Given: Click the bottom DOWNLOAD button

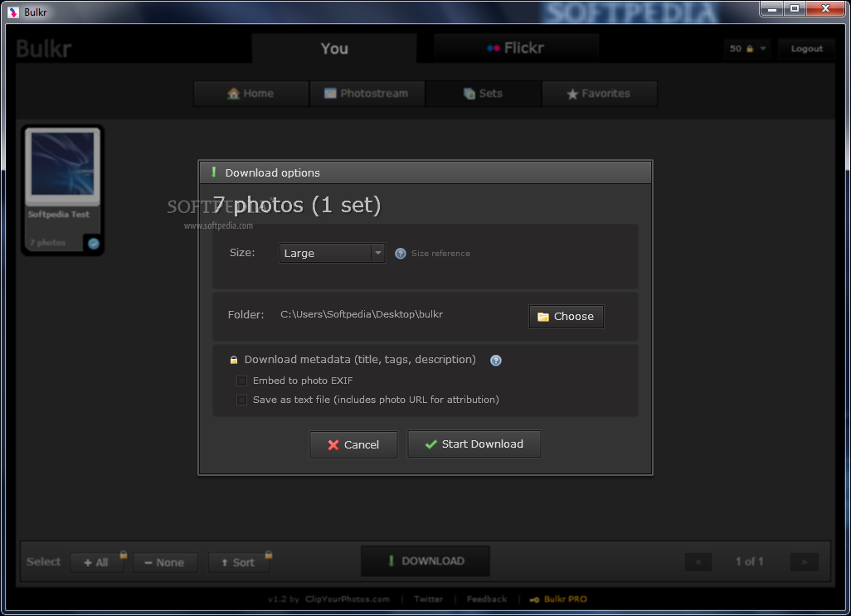Looking at the screenshot, I should pos(425,560).
